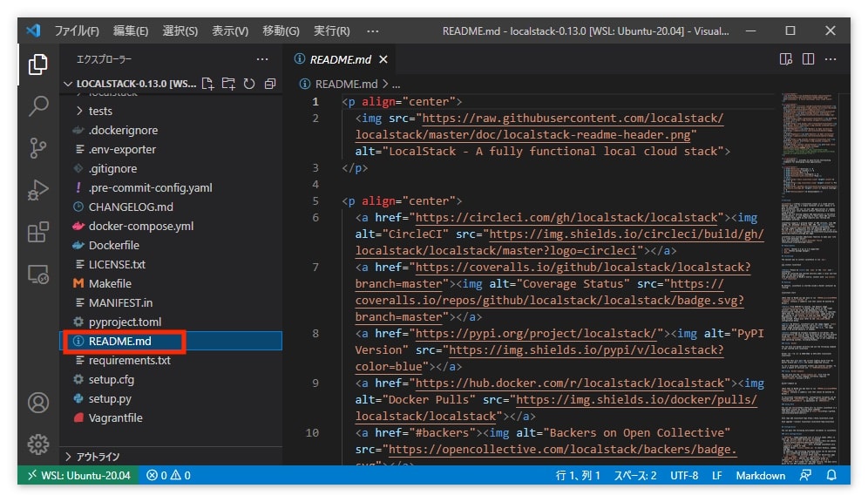This screenshot has height=502, width=868.
Task: Open docker-compose.yml file
Action: 171,226
